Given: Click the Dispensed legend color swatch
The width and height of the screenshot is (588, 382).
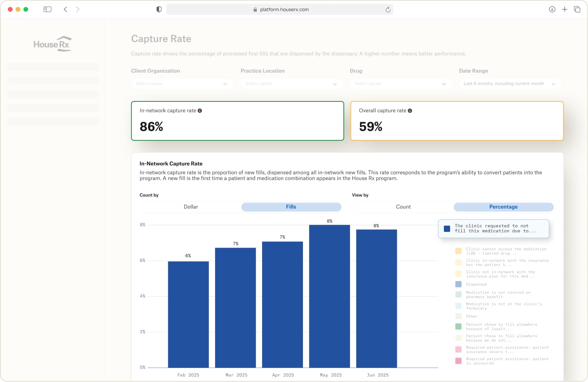Looking at the screenshot, I should tap(458, 284).
